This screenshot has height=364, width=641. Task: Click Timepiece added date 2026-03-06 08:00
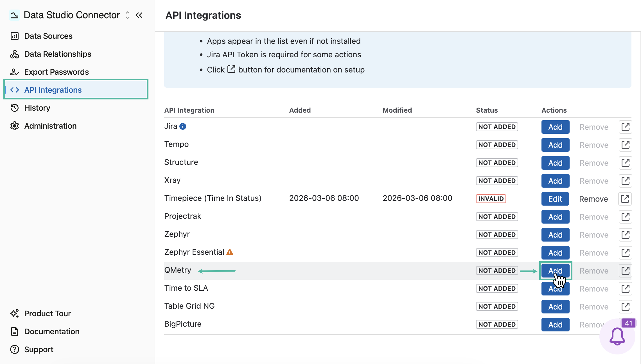tap(324, 198)
